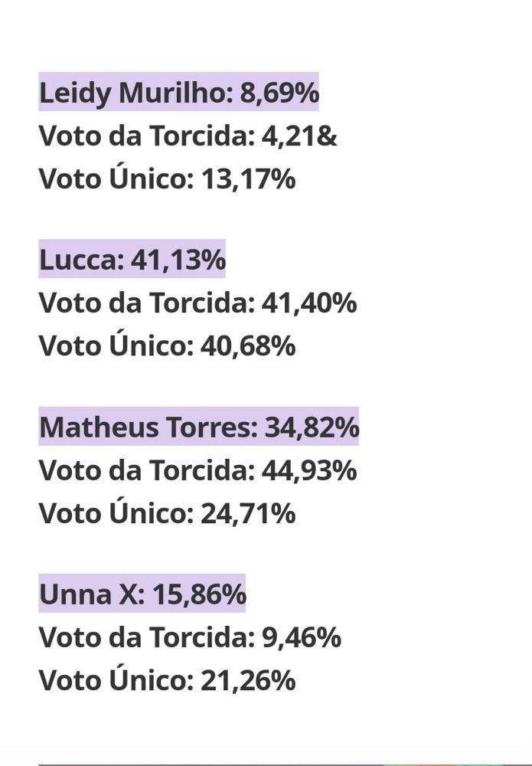This screenshot has width=532, height=766.
Task: Select the 41,13% total for Lucca
Action: pyautogui.click(x=178, y=260)
